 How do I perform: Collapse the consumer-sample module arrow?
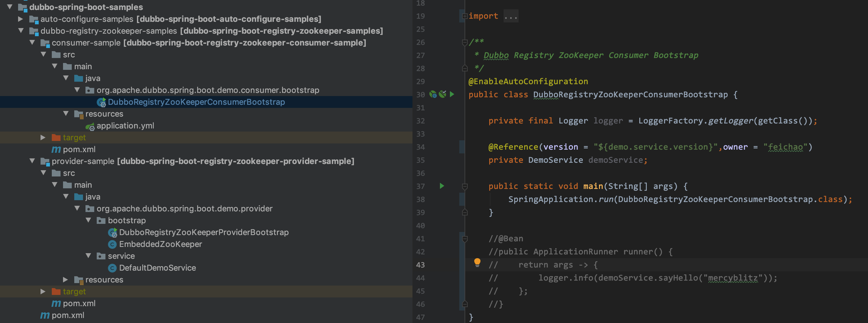32,42
